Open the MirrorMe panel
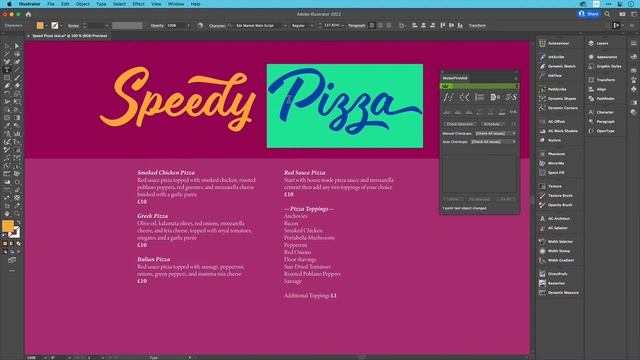 point(552,163)
